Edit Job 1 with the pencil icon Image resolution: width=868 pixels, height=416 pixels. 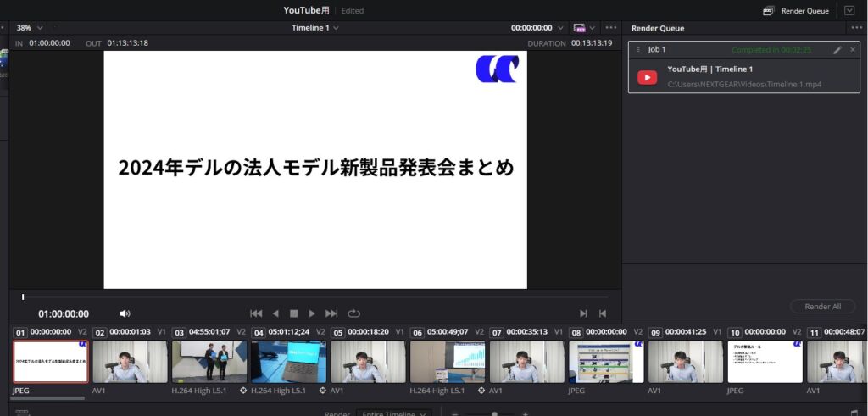(x=837, y=50)
